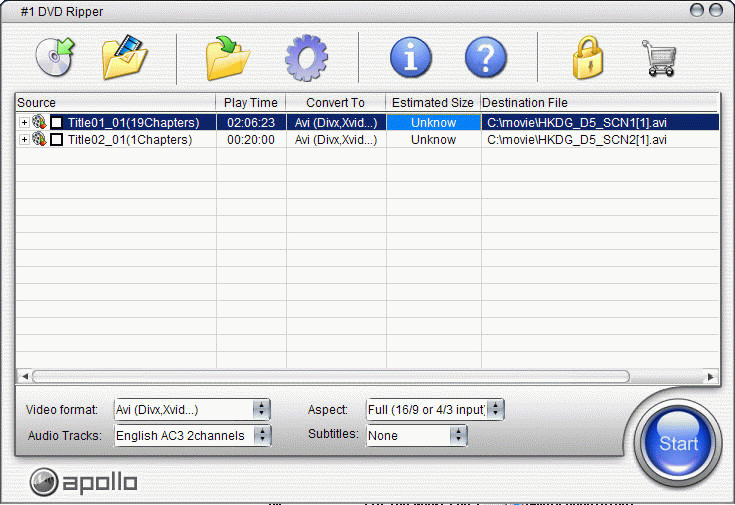Viewport: 735px width, 505px height.
Task: Click the apollo logo
Action: (83, 482)
